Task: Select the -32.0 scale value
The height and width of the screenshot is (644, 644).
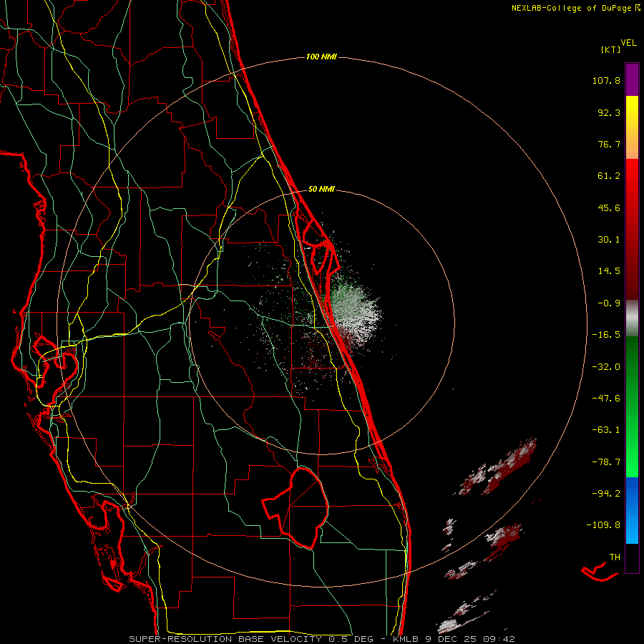Action: 606,367
